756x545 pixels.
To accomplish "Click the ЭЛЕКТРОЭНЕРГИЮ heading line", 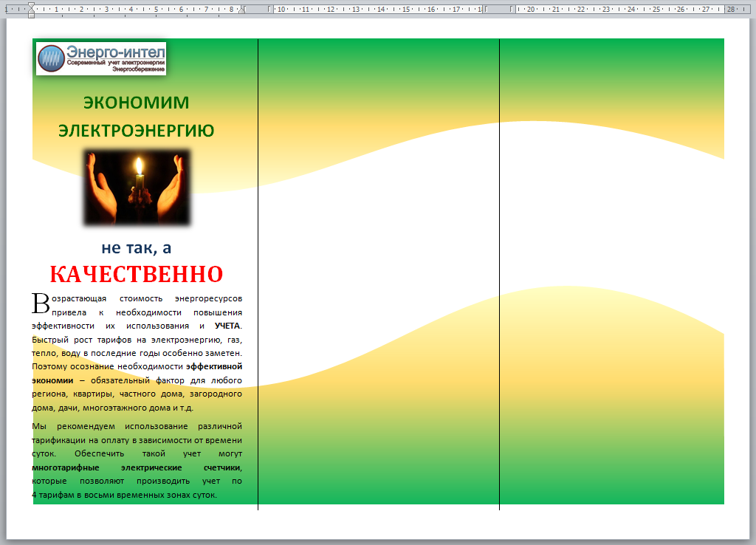I will [x=136, y=131].
